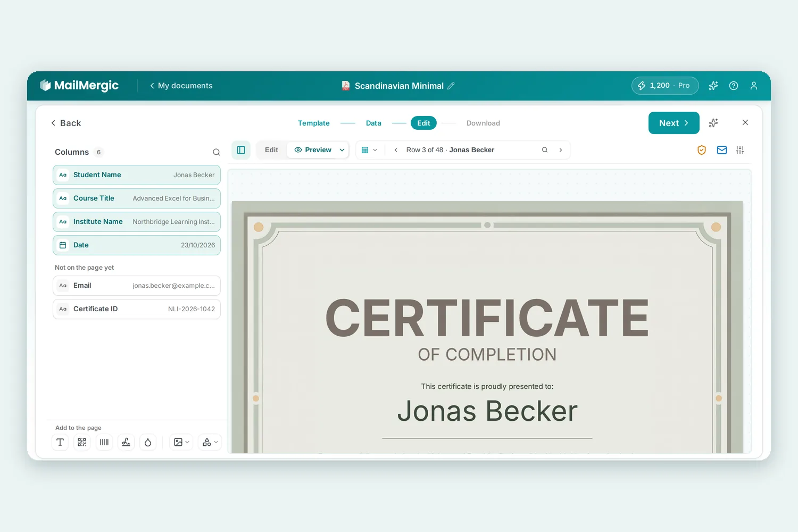Click the Next button

point(674,123)
